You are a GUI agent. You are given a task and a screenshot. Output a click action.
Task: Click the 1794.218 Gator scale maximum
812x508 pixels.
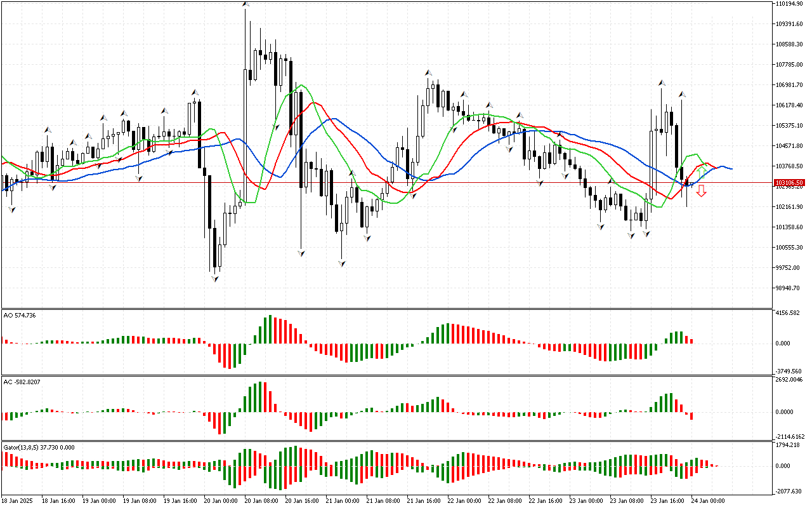(787, 445)
